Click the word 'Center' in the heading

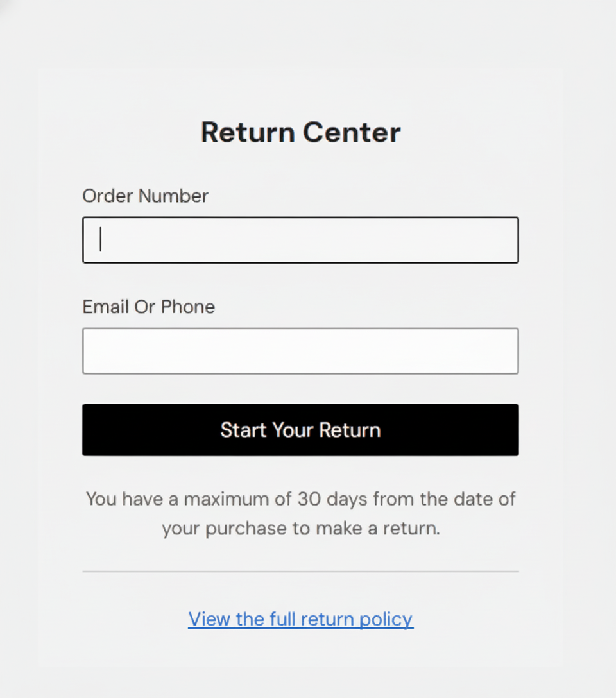click(352, 132)
